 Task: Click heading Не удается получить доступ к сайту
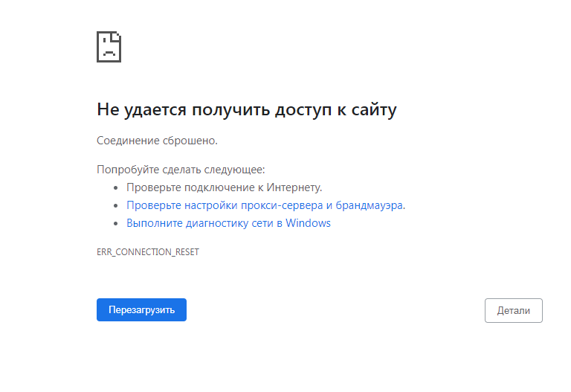pos(247,109)
